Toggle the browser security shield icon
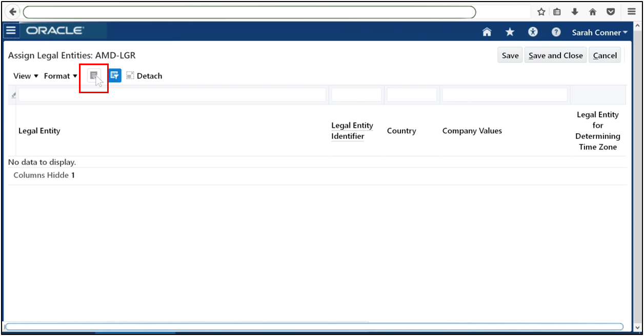The image size is (644, 336). click(x=610, y=11)
